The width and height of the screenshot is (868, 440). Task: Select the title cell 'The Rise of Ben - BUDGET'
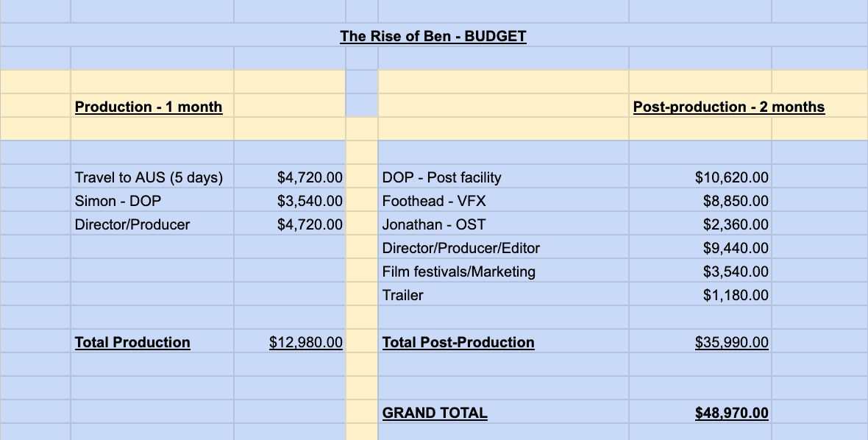[433, 36]
